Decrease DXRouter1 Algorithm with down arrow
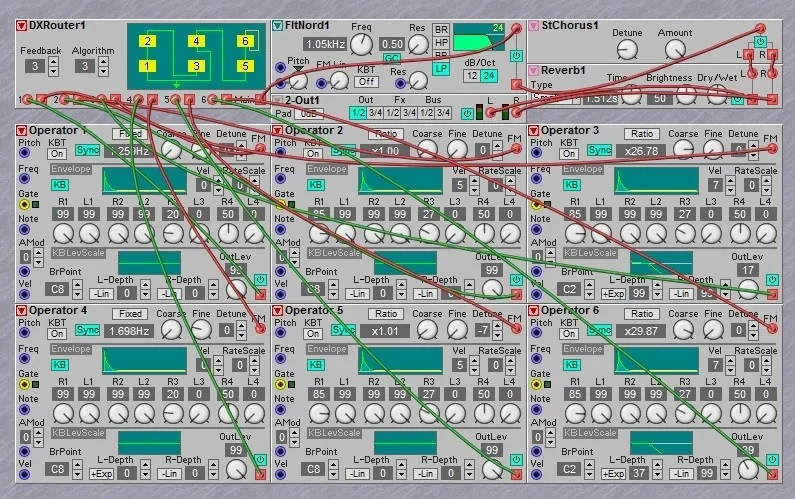The height and width of the screenshot is (499, 795). [103, 70]
